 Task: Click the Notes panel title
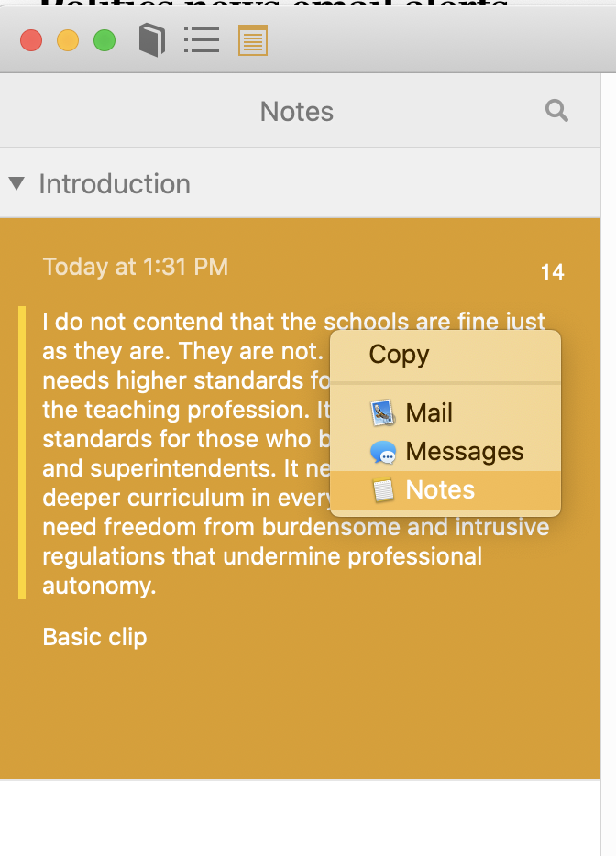pyautogui.click(x=296, y=112)
